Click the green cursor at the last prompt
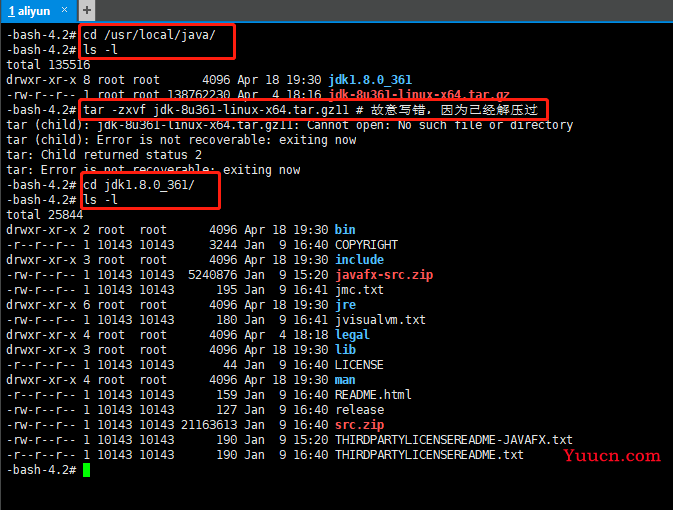This screenshot has width=673, height=510. click(86, 470)
